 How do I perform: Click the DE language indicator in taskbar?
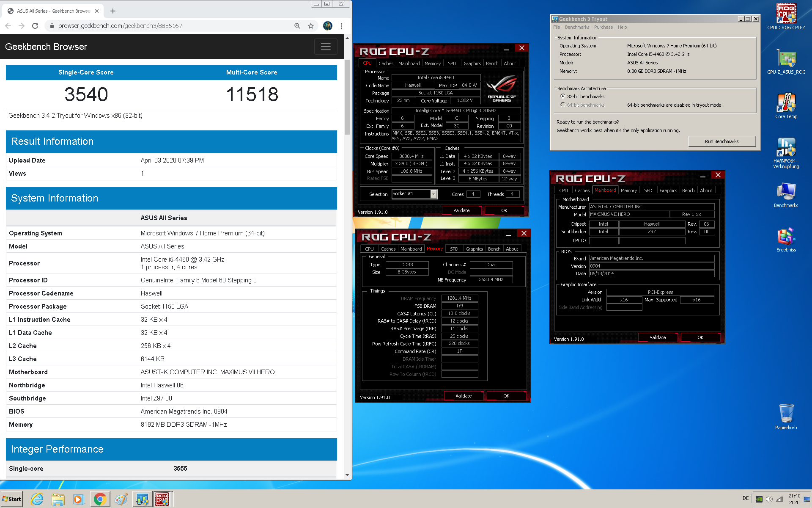tap(745, 498)
